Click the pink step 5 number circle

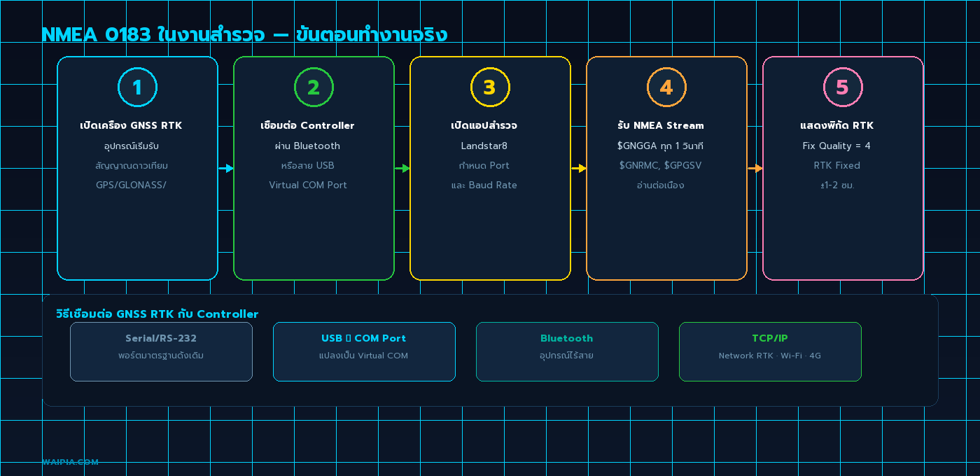pos(843,87)
